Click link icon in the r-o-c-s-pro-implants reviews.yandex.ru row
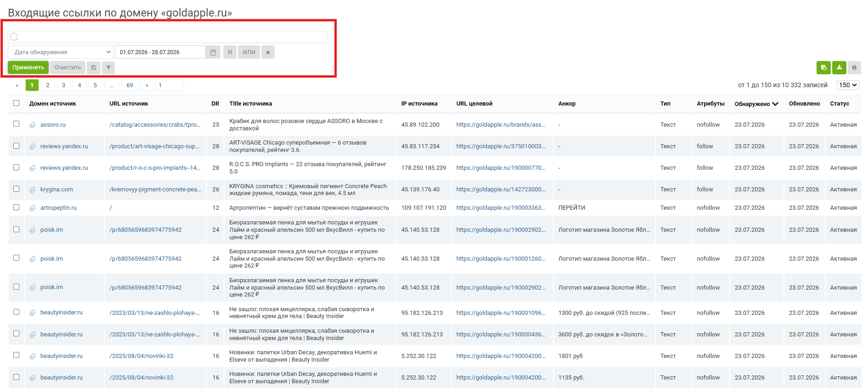The height and width of the screenshot is (391, 868). point(33,168)
